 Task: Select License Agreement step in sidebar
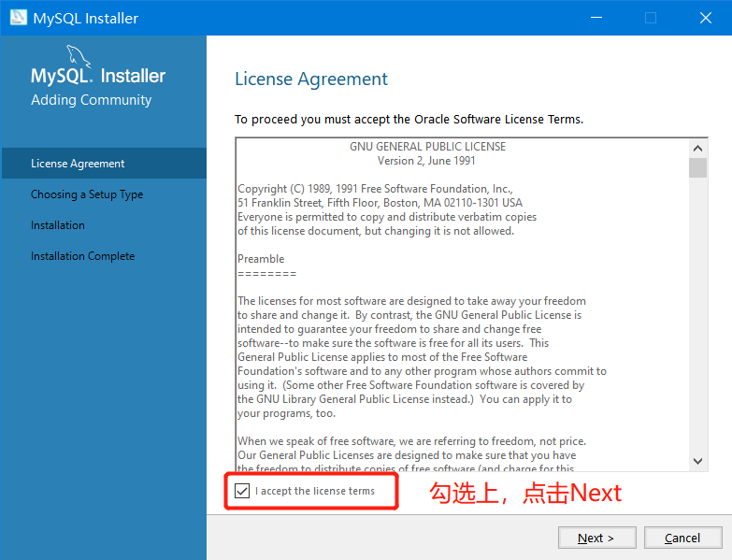(x=104, y=164)
